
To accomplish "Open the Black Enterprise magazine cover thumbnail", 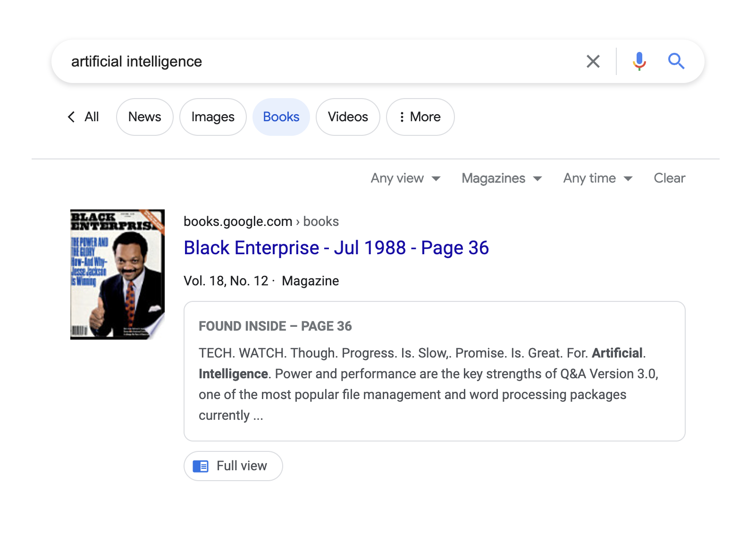I will coord(118,274).
